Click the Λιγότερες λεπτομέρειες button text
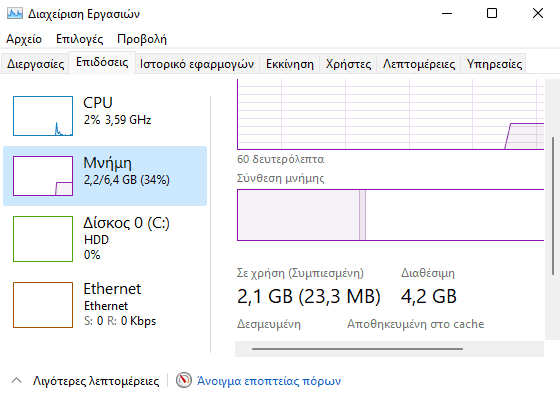Screen dimensions: 560x404 tap(96, 381)
